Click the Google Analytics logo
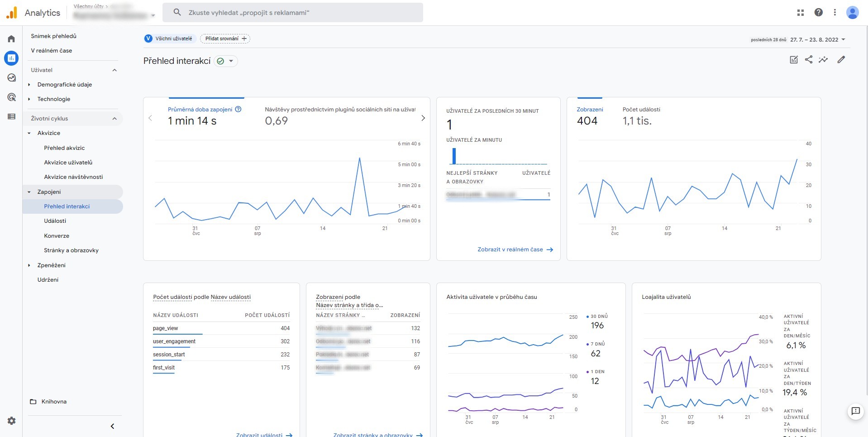868x437 pixels. point(12,13)
